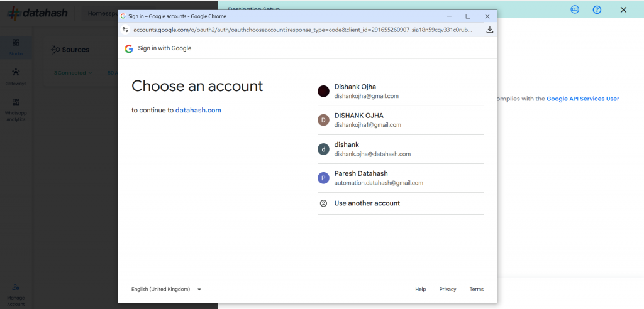
Task: Open Studio in Datahash sidebar
Action: (x=16, y=46)
